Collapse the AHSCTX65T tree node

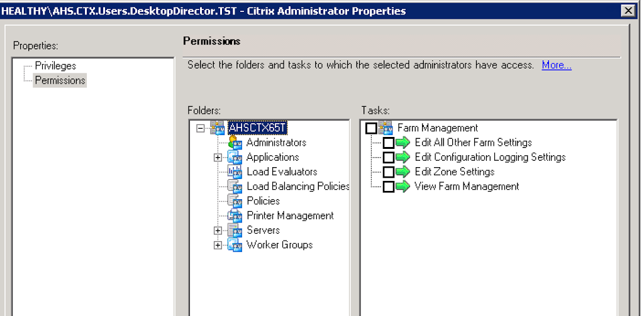(x=201, y=128)
